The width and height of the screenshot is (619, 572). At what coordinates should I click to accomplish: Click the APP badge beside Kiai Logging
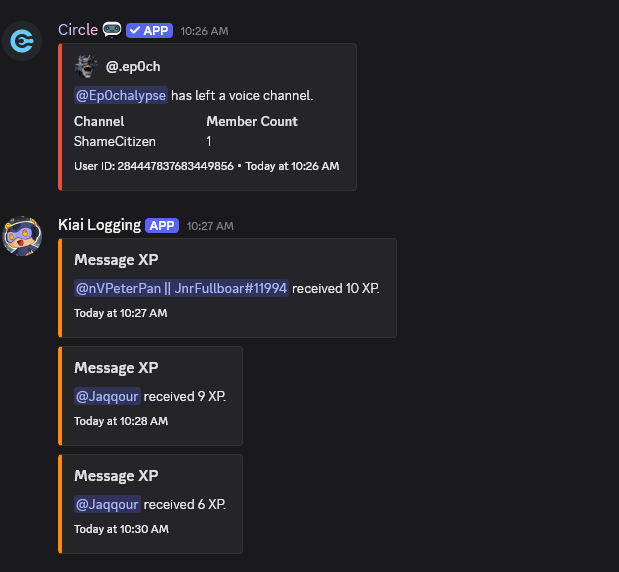point(162,225)
